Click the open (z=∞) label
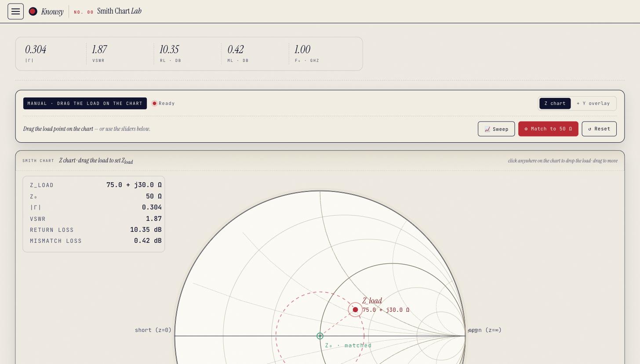The width and height of the screenshot is (640, 364). 485,330
